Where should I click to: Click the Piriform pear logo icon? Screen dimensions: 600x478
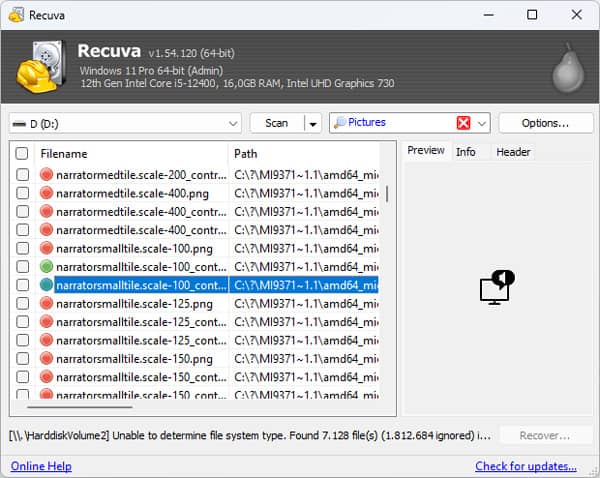pyautogui.click(x=566, y=67)
